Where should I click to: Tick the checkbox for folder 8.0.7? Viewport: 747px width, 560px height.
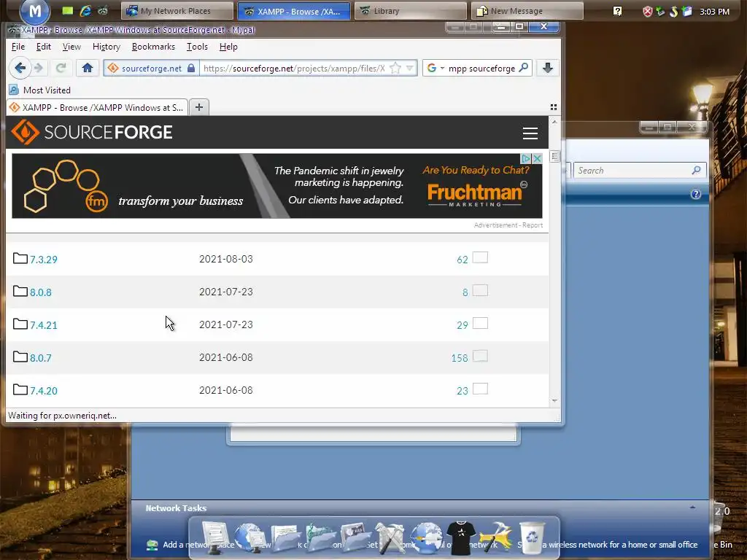480,356
